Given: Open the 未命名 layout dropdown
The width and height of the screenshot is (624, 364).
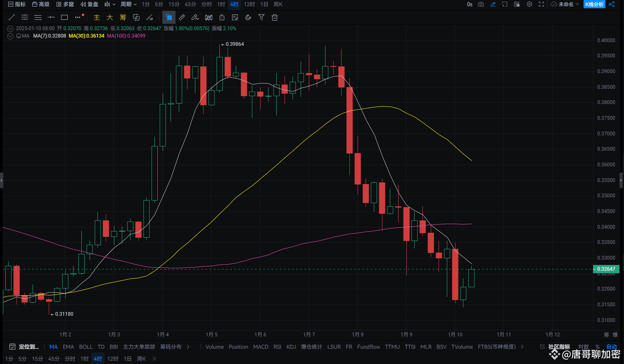Looking at the screenshot, I should (x=565, y=4).
